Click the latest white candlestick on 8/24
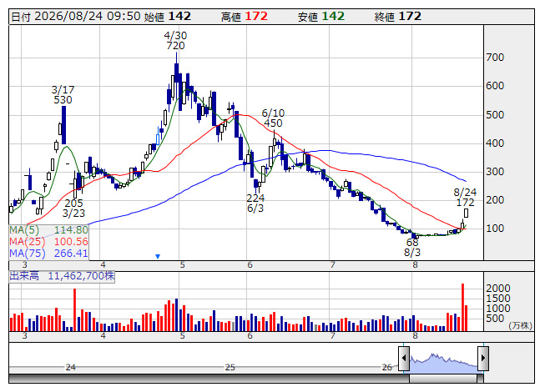The height and width of the screenshot is (392, 545). tap(466, 213)
